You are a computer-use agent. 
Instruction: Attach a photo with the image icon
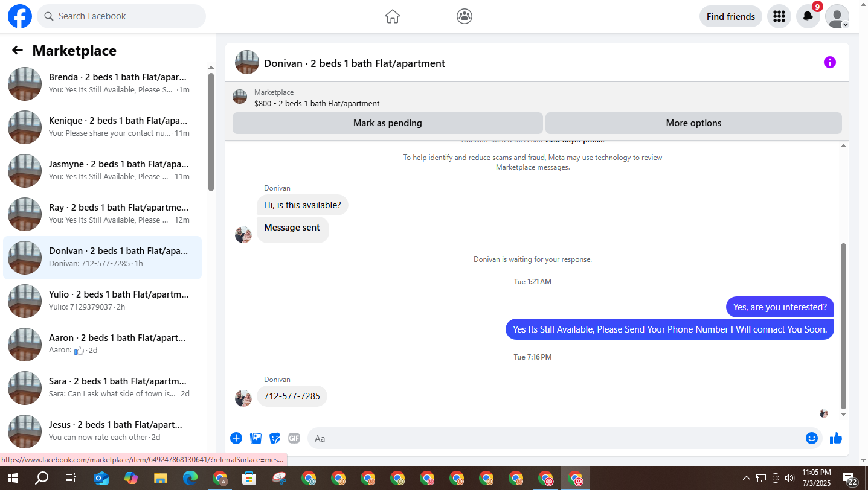[256, 439]
